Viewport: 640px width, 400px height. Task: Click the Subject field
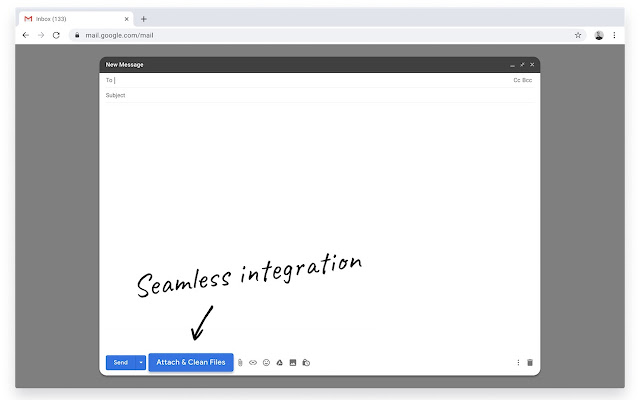coord(320,95)
